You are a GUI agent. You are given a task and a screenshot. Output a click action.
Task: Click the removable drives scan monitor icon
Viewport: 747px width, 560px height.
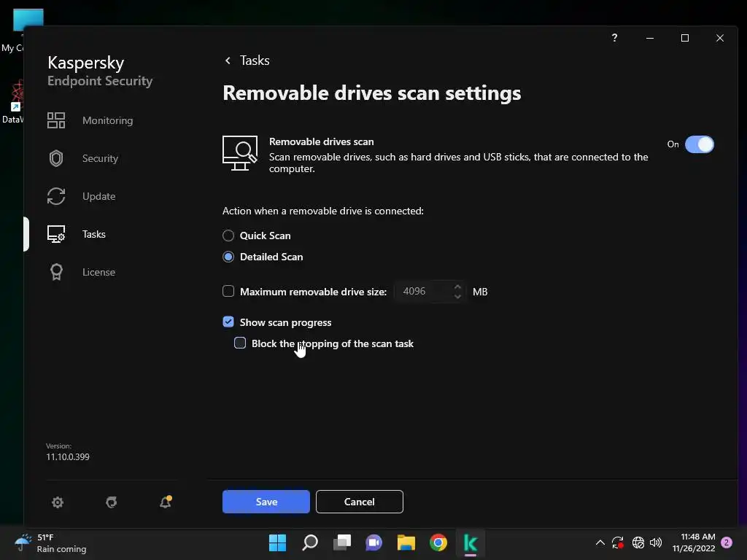click(x=240, y=153)
